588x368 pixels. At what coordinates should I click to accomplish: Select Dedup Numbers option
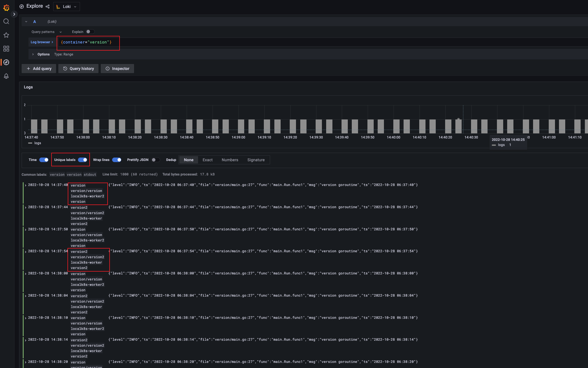click(230, 160)
